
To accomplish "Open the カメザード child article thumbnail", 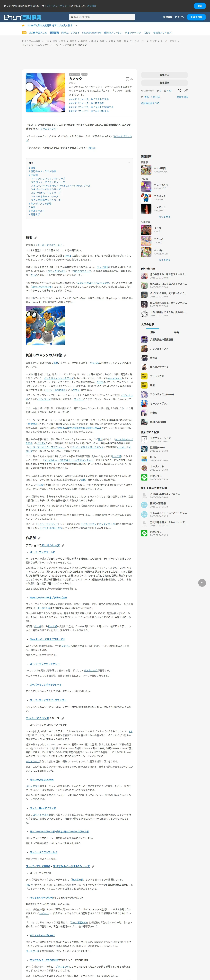I will tap(146, 209).
